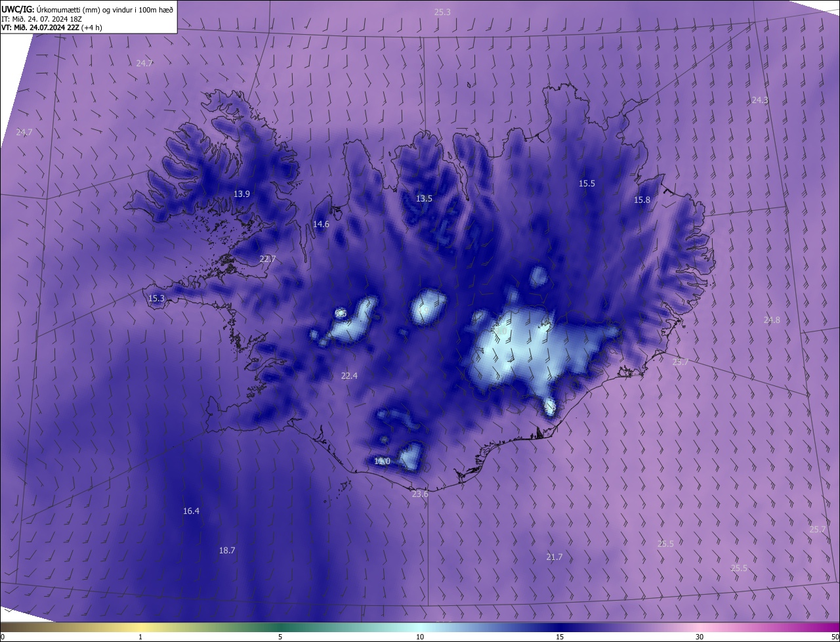Select the 15.5 value in the northeast
The image size is (840, 642).
pos(587,183)
